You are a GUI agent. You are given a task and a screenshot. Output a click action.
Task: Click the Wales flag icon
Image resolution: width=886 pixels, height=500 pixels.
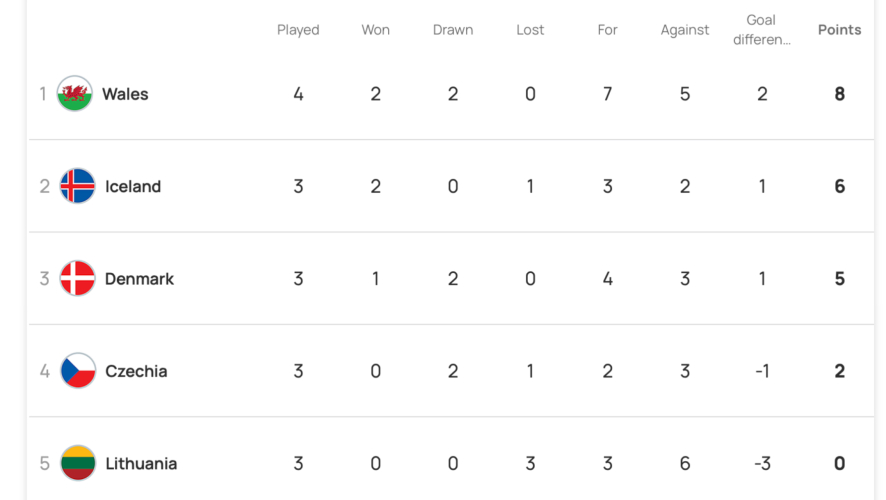pyautogui.click(x=75, y=94)
